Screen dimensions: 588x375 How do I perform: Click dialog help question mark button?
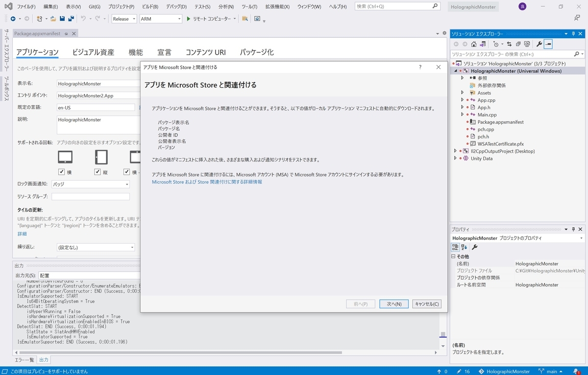click(x=420, y=67)
